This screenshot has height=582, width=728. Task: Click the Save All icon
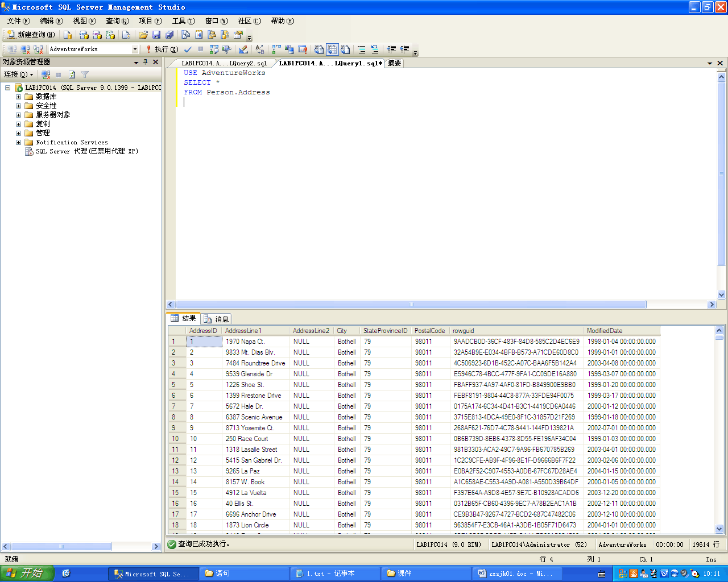pos(169,35)
